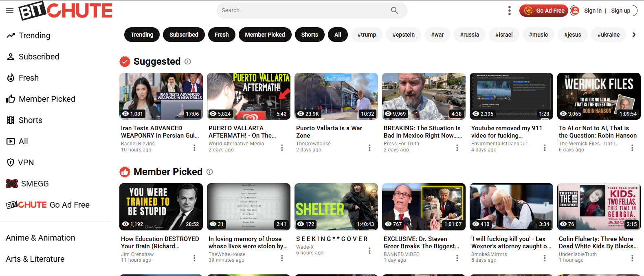
Task: Open options for Lex Wexner's attorney video
Action: 545,258
